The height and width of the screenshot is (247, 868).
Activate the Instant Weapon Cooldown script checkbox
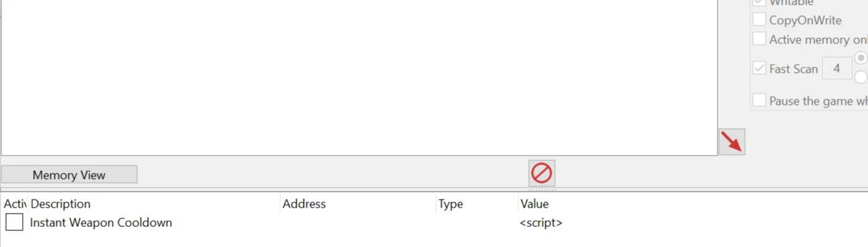pyautogui.click(x=14, y=222)
